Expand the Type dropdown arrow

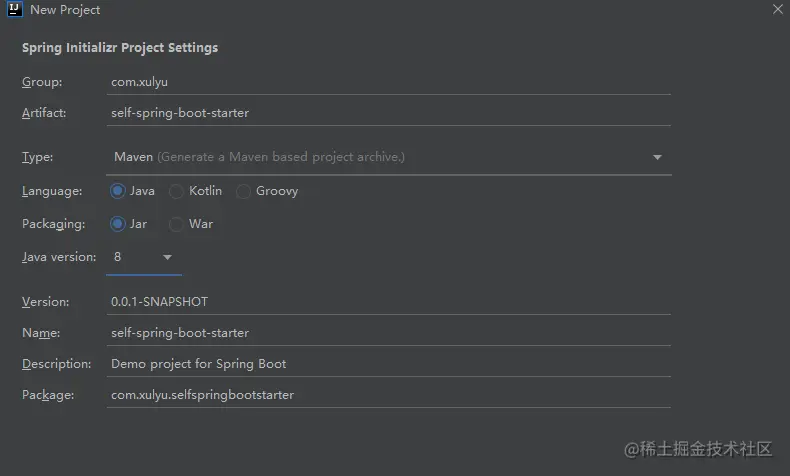click(657, 158)
